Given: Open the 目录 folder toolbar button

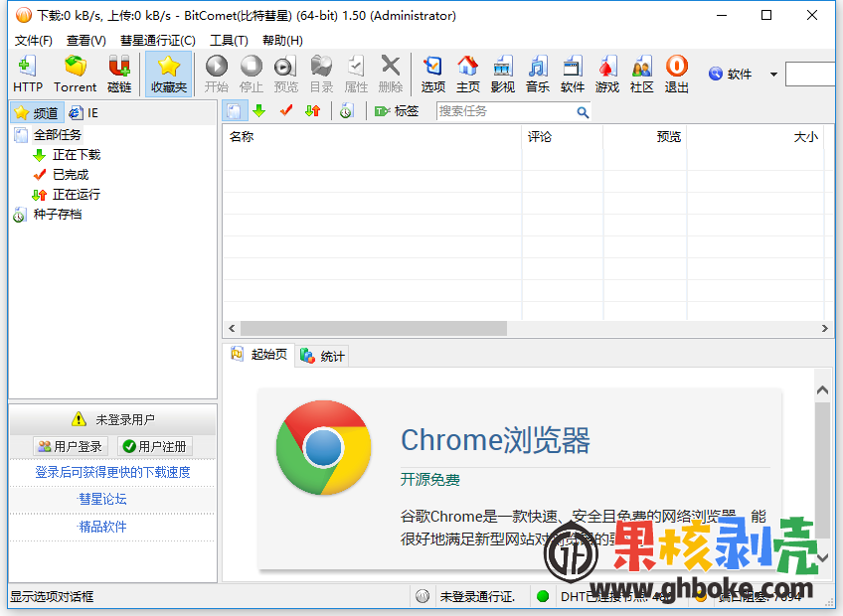Looking at the screenshot, I should 321,75.
